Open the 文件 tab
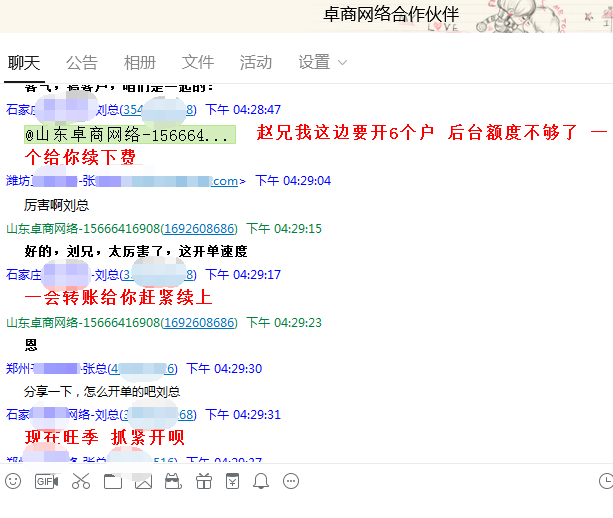Screen dimensions: 613x518 click(198, 62)
